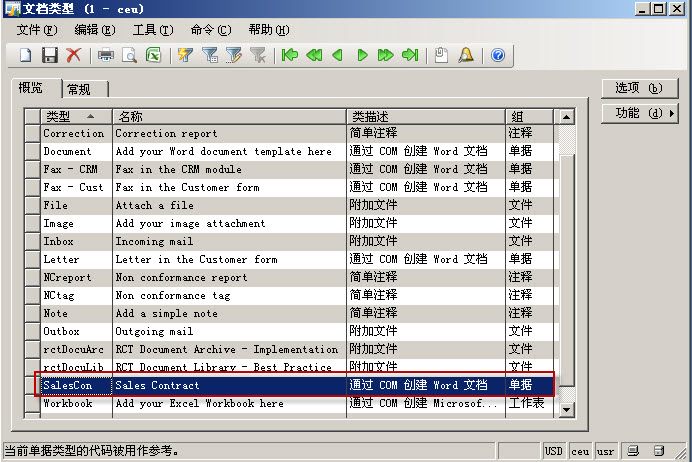The image size is (692, 462).
Task: Click 'Attach a file' name cell
Action: [x=229, y=206]
